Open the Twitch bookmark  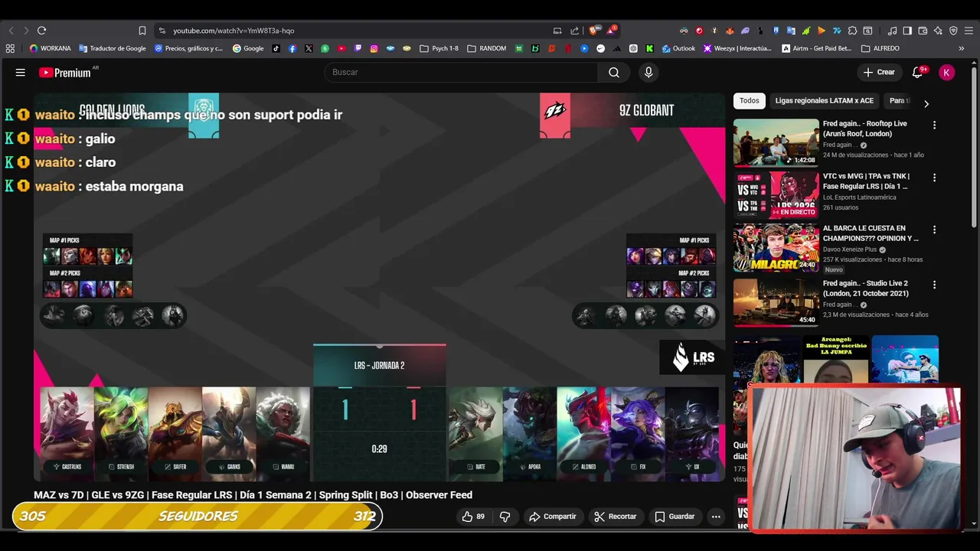(x=358, y=48)
